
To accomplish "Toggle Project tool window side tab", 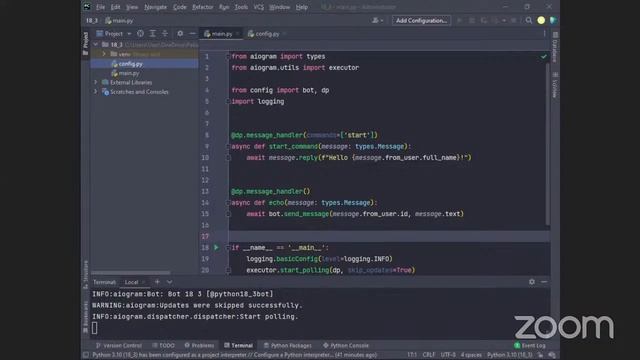I will 85,44.
